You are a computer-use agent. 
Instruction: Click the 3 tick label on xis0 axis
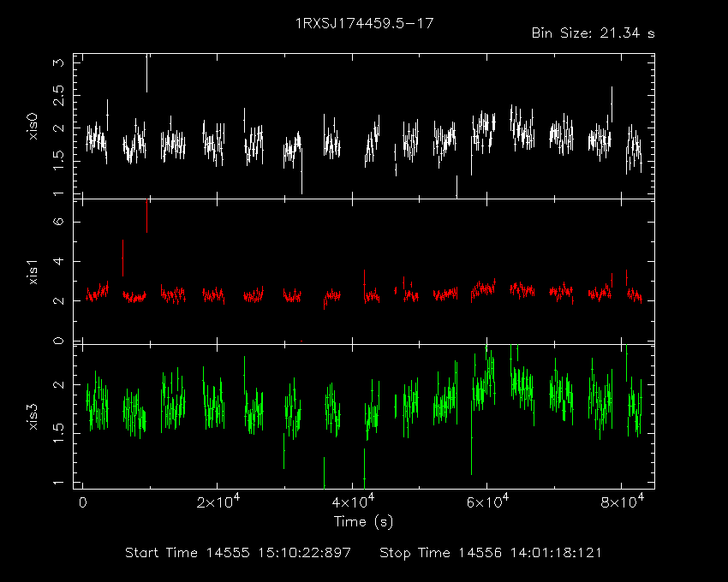point(59,62)
